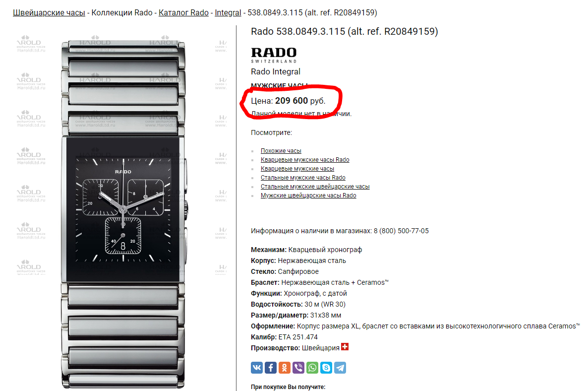Screen dimensions: 588x391
Task: Open Кварцевые мужские часы Rado link
Action: point(305,159)
